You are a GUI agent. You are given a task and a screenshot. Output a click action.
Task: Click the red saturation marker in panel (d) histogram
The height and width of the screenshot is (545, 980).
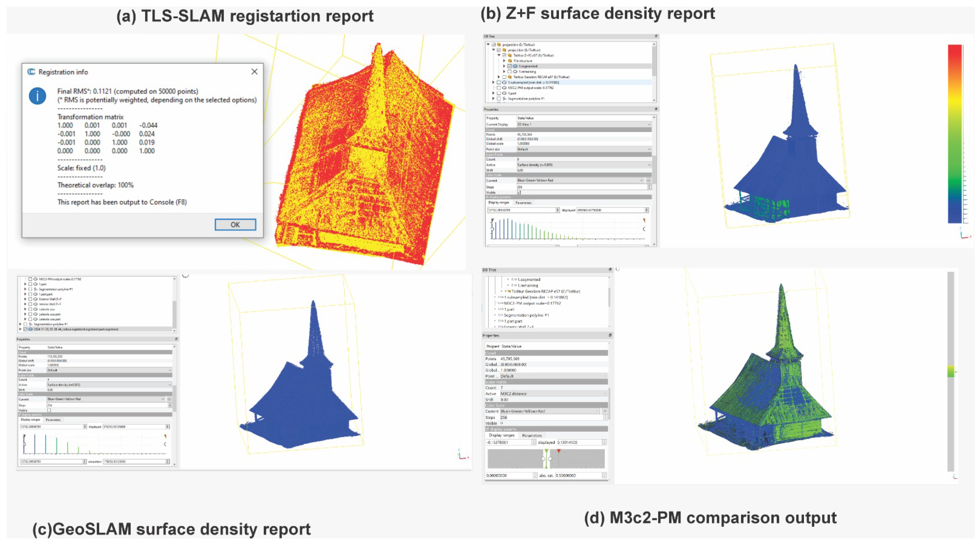coord(559,451)
